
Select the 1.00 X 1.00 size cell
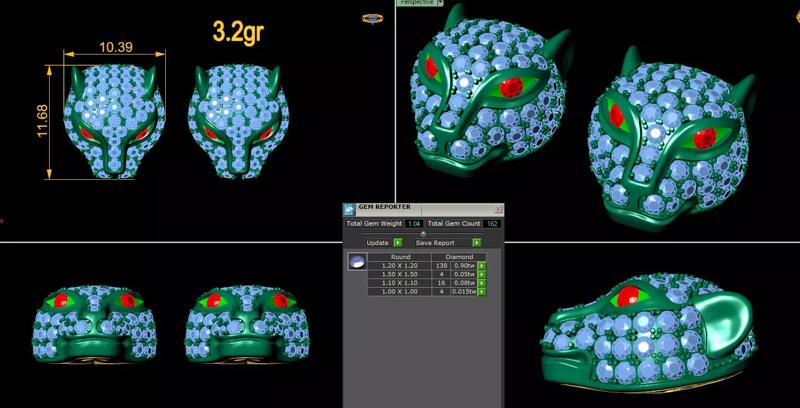point(401,292)
